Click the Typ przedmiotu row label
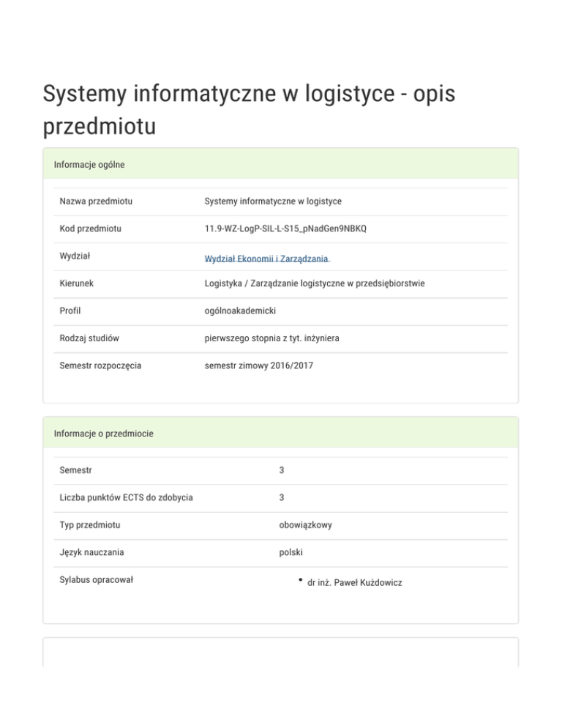This screenshot has width=562, height=728. tap(90, 525)
